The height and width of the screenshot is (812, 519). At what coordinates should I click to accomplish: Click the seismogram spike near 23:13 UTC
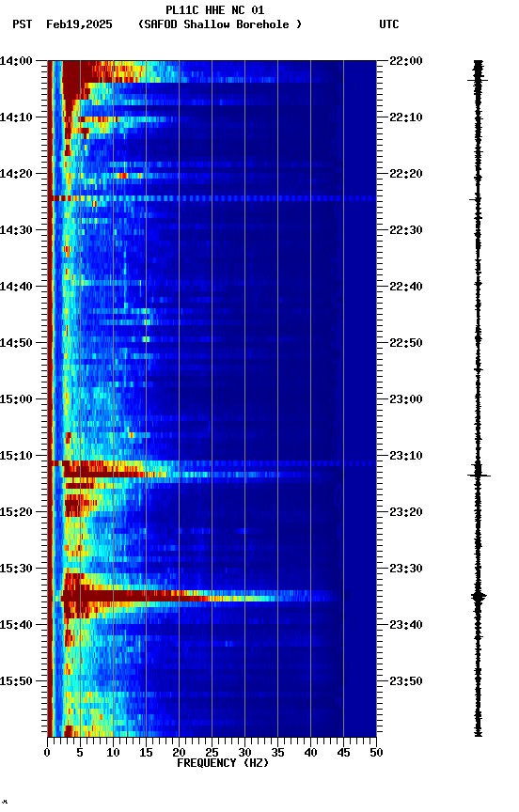479,475
